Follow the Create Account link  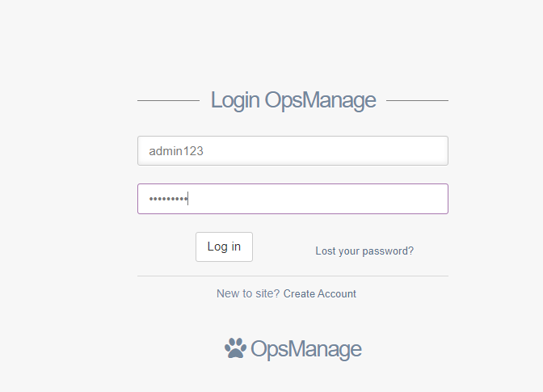click(x=319, y=293)
